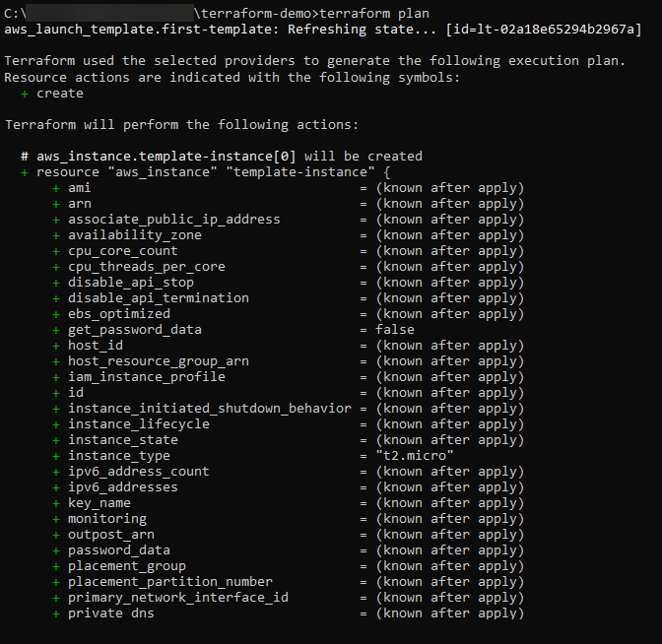This screenshot has width=662, height=644.
Task: Click the associate_public_ip_address attribute name
Action: tap(174, 220)
